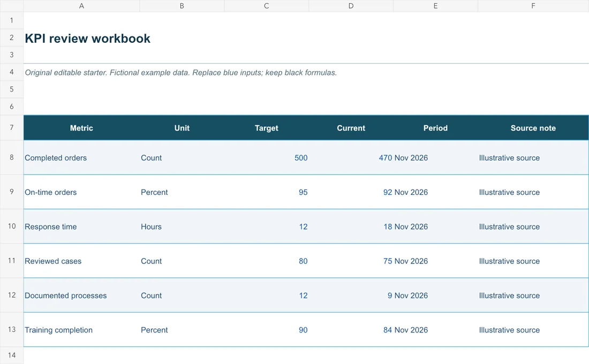Select the current value 84
Screen dimensions: 589x364
click(351, 330)
